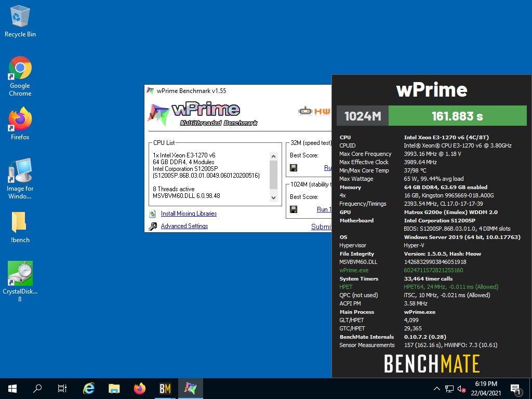Click '1x Intel Xeon E3-1270 v6' in CPU List
Viewport: 532px width, 399px height.
coord(184,155)
